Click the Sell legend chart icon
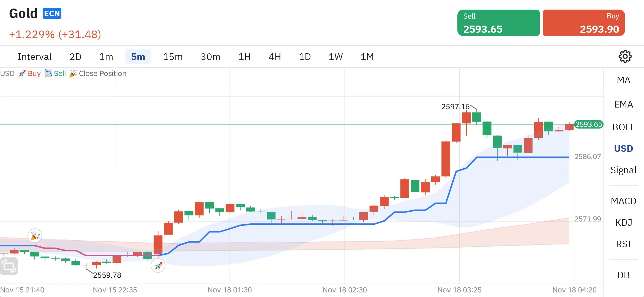 tap(48, 73)
